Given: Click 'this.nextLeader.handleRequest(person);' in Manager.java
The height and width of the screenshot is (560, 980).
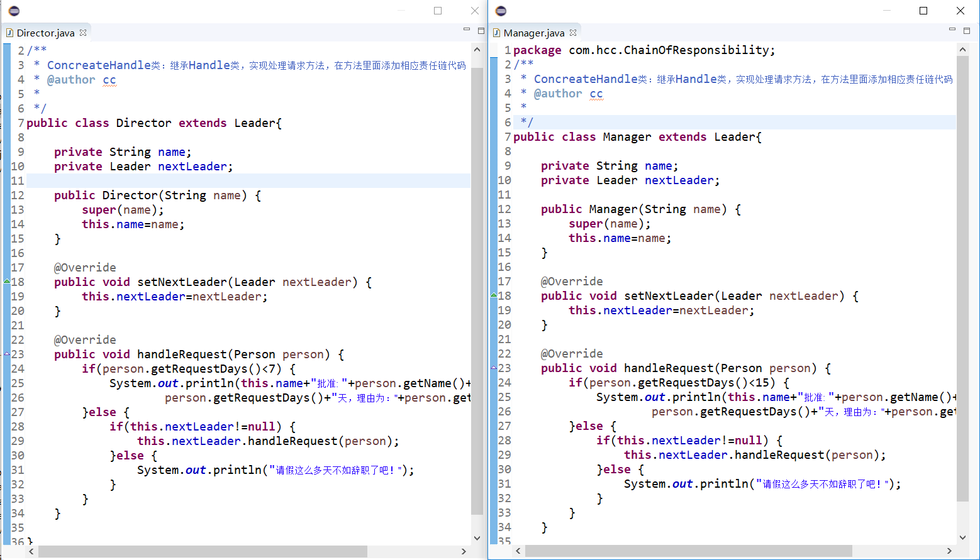Looking at the screenshot, I should click(x=755, y=455).
